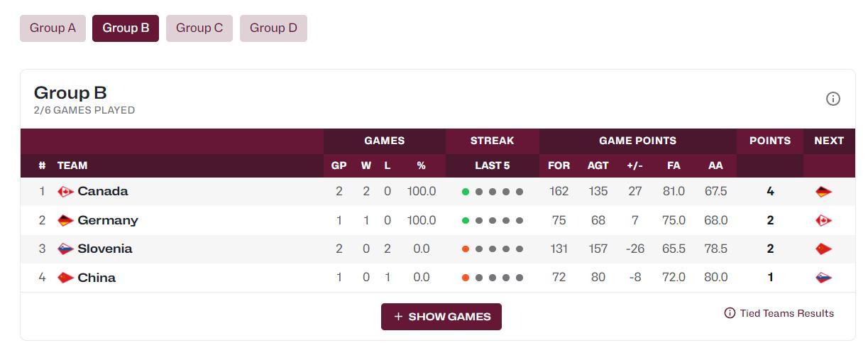Switch to the Group A tab

point(53,28)
